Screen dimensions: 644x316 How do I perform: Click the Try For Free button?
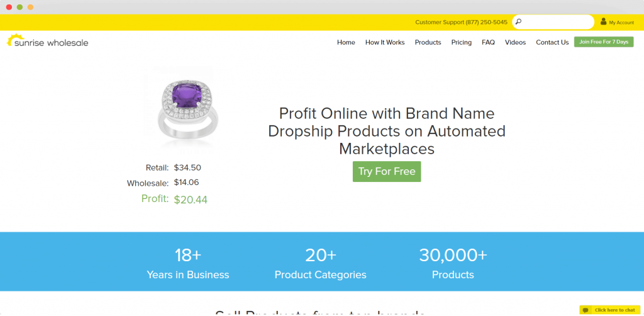[387, 171]
